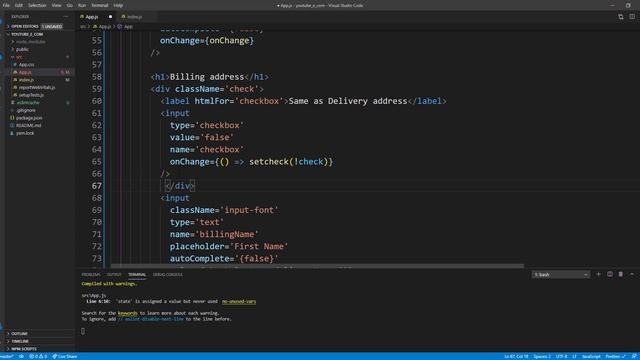Viewport: 640px width, 360px height.
Task: Click the editor horizontal scrollbar
Action: (x=318, y=266)
